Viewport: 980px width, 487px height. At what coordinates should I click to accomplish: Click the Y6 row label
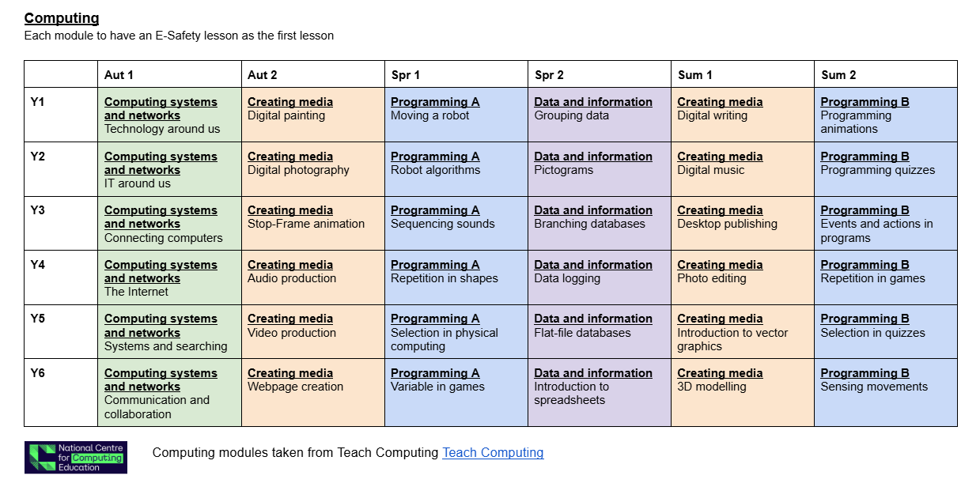point(38,373)
